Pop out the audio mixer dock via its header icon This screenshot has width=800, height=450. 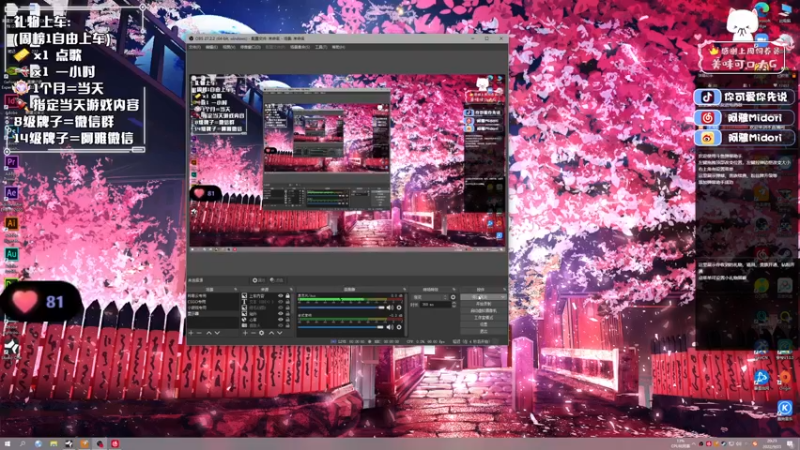405,289
